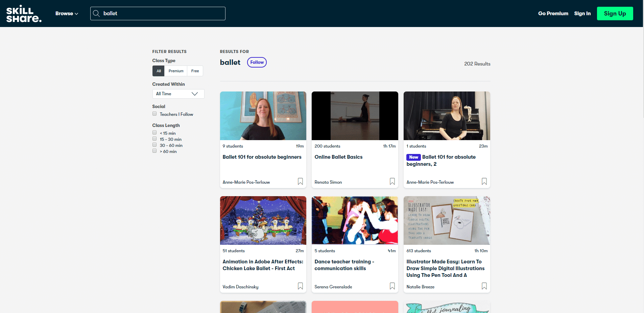Save the Chicken Lake Ballet animation class
Screen dimensions: 644x313
pyautogui.click(x=300, y=286)
